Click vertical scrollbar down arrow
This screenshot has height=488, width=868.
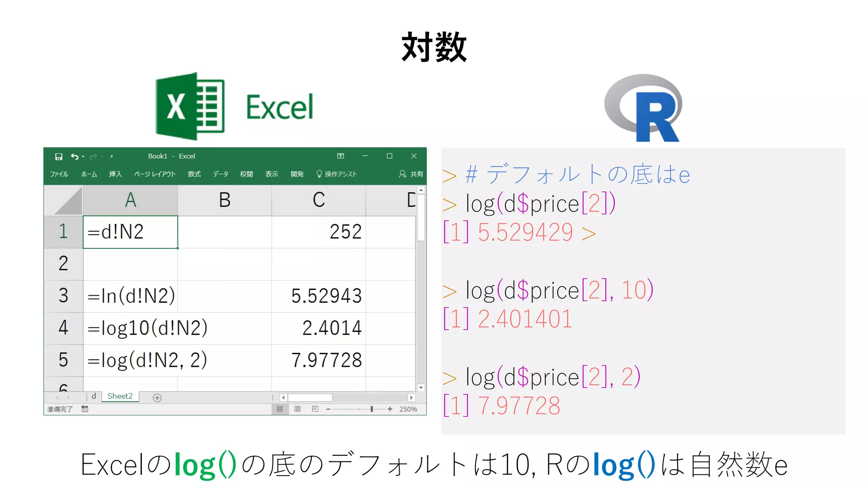pos(421,387)
